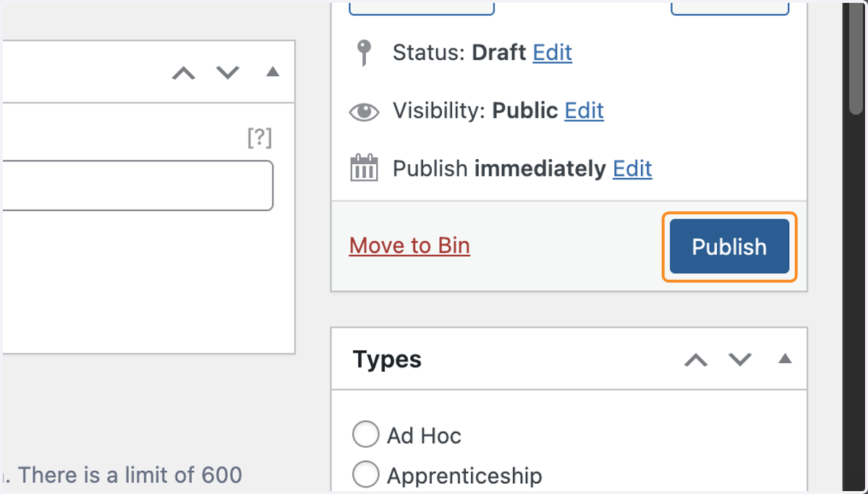
Task: Move the left meta box up
Action: point(184,73)
